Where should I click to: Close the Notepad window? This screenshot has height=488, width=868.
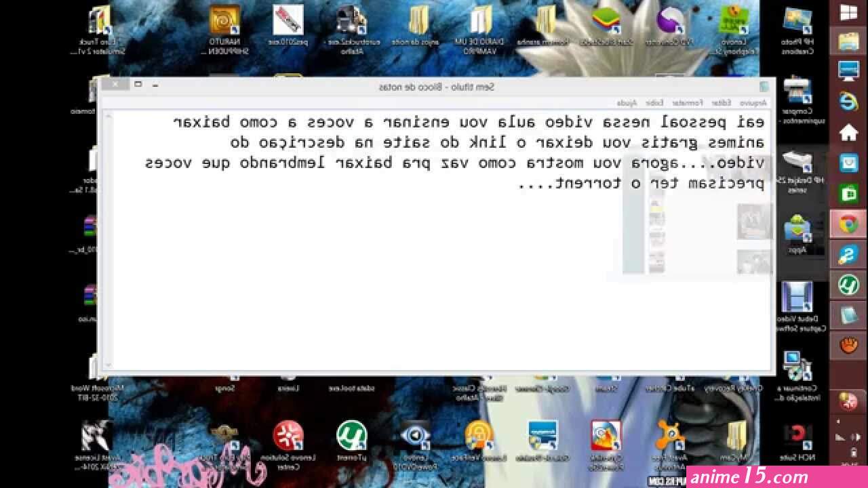pos(116,84)
